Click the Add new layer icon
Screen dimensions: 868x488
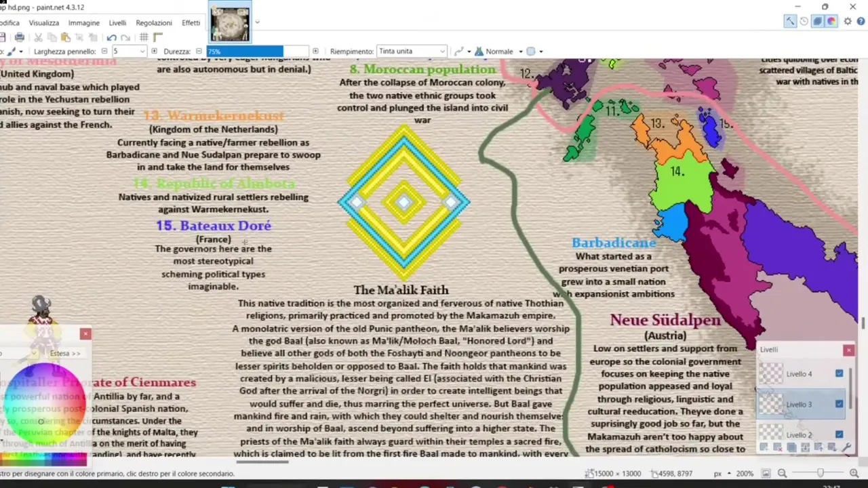click(x=764, y=447)
